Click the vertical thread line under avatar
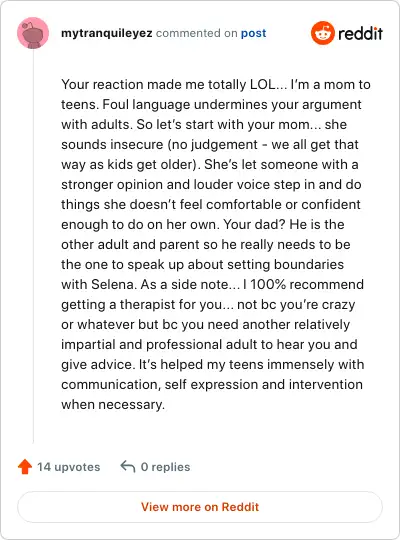The height and width of the screenshot is (540, 400). point(33,246)
